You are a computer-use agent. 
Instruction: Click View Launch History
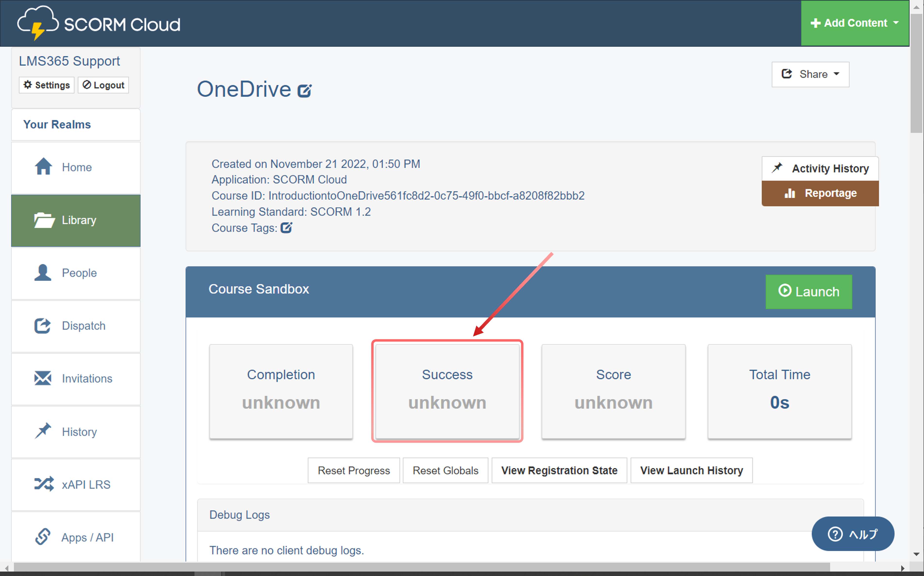click(691, 470)
